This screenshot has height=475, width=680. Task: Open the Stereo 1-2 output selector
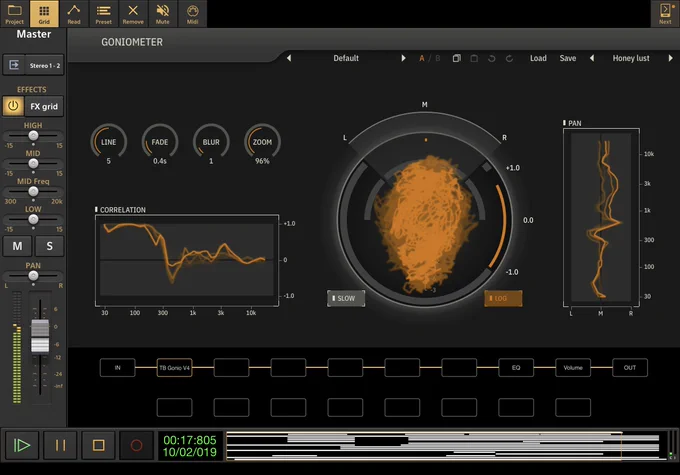(45, 66)
